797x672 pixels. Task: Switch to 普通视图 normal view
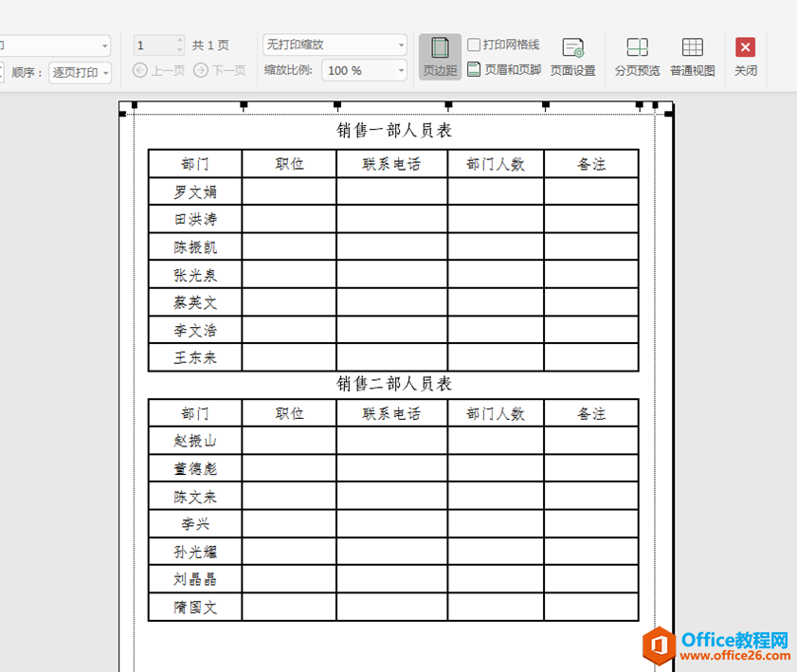coord(693,57)
